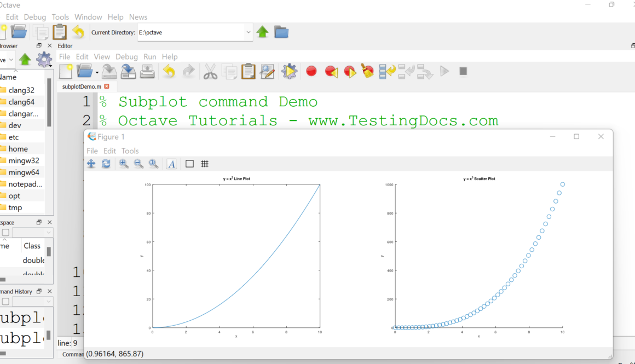Image resolution: width=635 pixels, height=364 pixels.
Task: Click the debug Step icon
Action: point(387,71)
